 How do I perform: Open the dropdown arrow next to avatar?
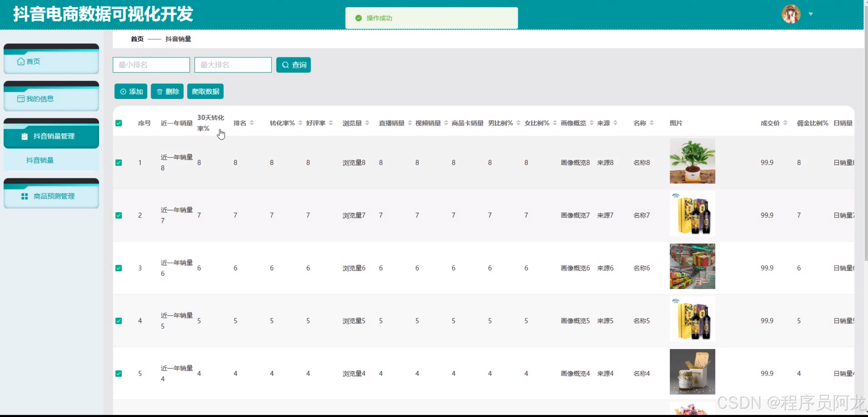[x=811, y=14]
